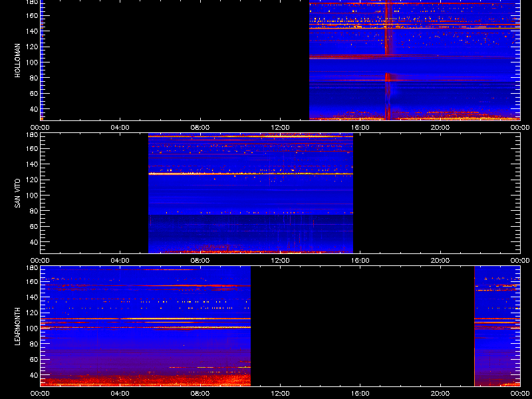
Task: Click the 100 frequency tick on Learmonth axis
Action: (x=31, y=329)
